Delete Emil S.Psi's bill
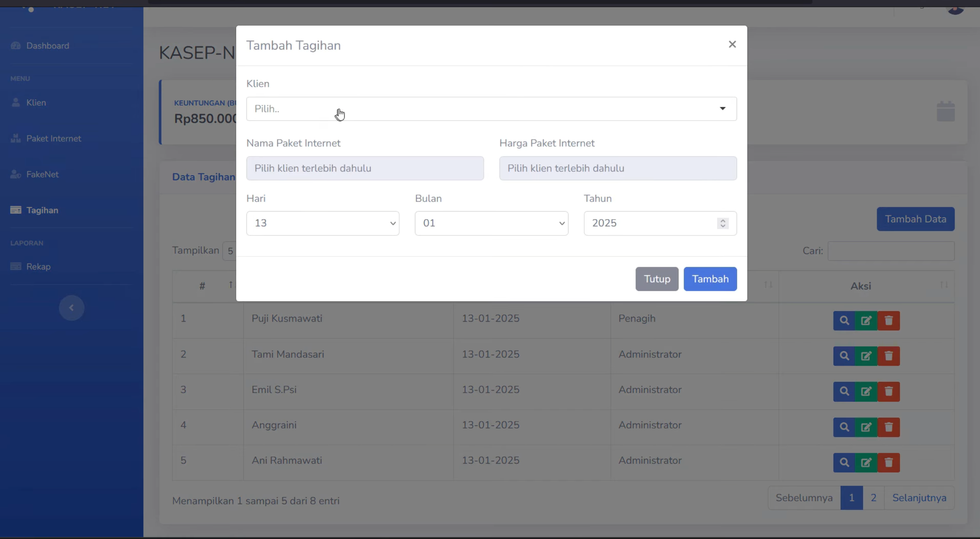 click(888, 392)
